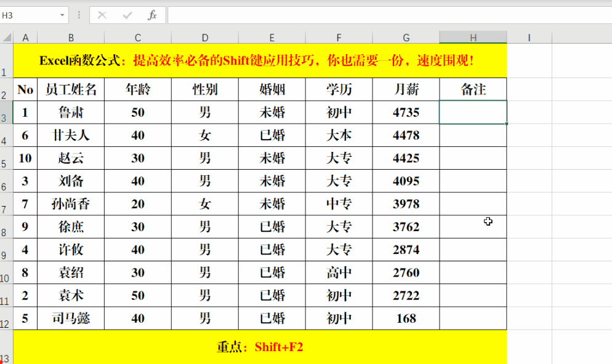This screenshot has width=612, height=364.
Task: Click the No header cell
Action: [x=25, y=89]
